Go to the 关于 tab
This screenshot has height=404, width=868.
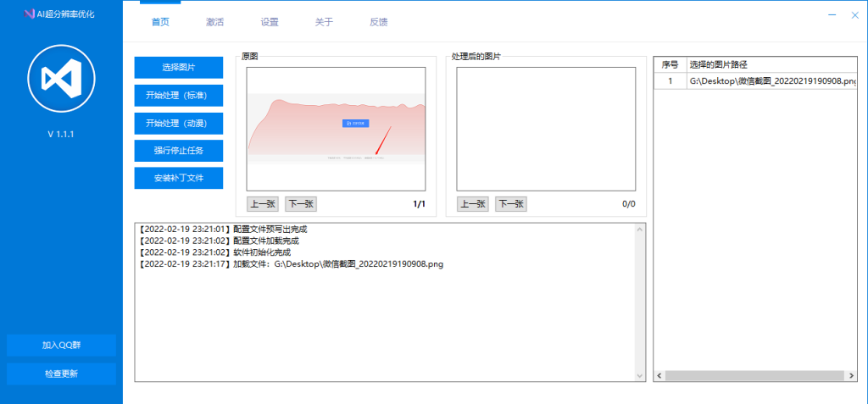pos(325,22)
